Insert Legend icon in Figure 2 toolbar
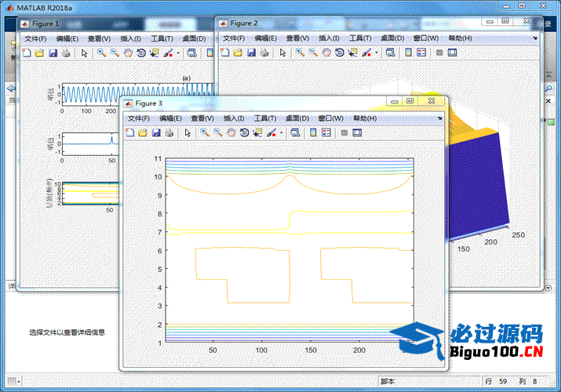The image size is (561, 392). (x=421, y=53)
